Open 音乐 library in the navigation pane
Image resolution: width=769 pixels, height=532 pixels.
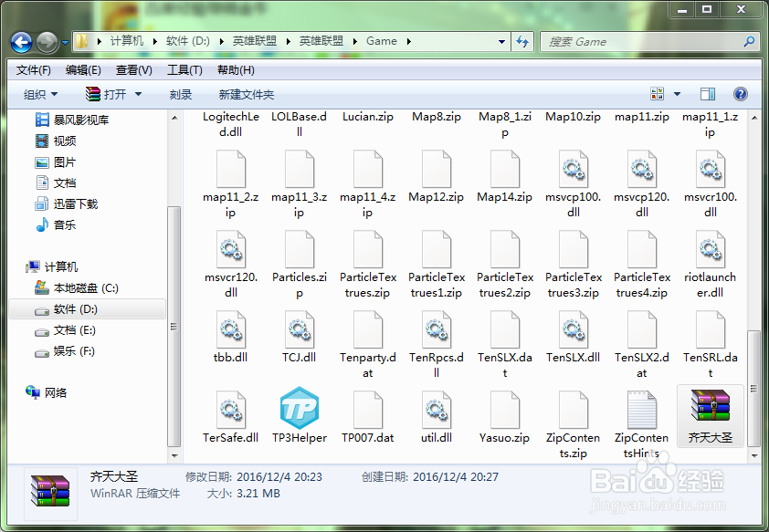[x=56, y=225]
